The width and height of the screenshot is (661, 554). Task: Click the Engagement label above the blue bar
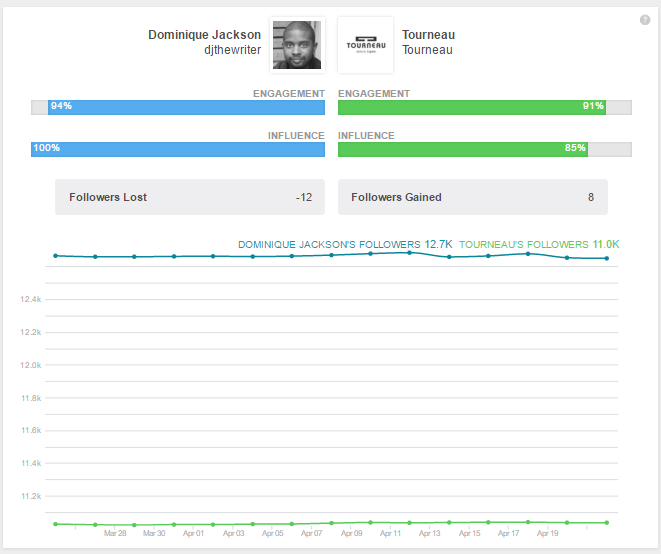(x=289, y=94)
